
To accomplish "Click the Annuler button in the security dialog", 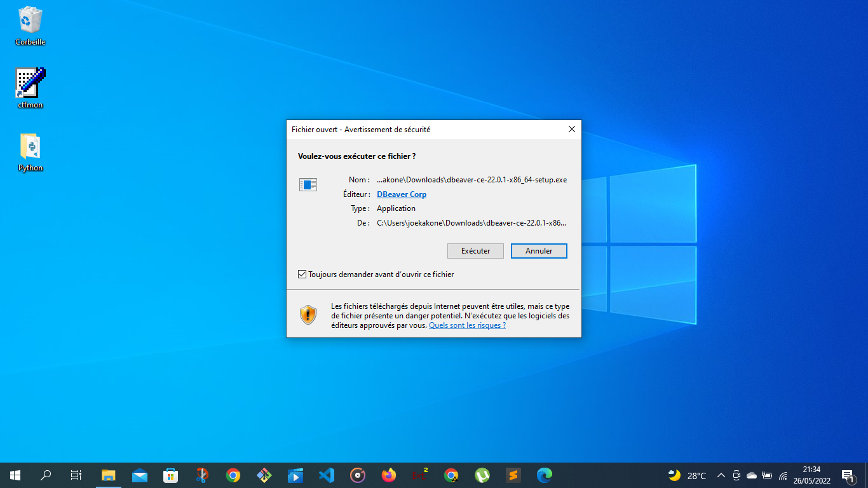I will click(539, 251).
